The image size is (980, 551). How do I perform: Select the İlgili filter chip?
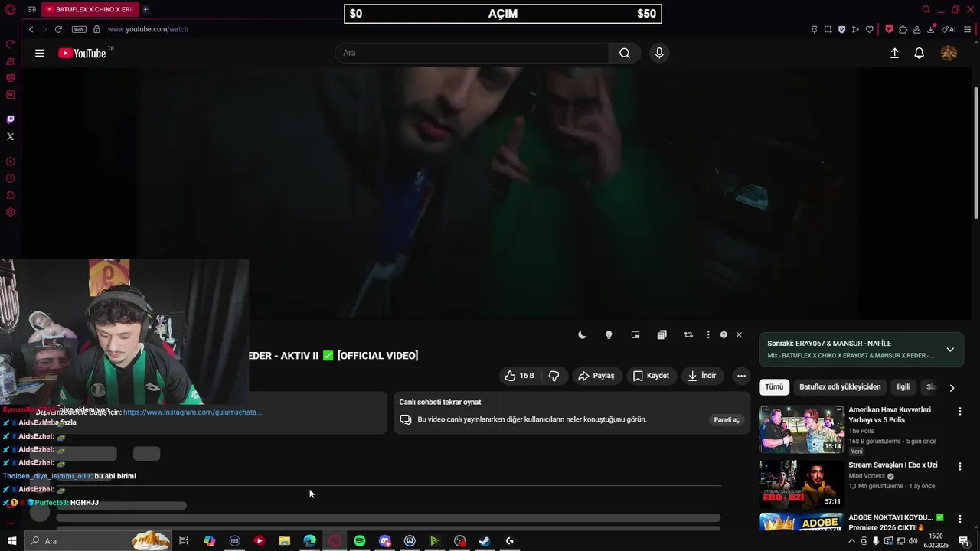[x=903, y=386]
